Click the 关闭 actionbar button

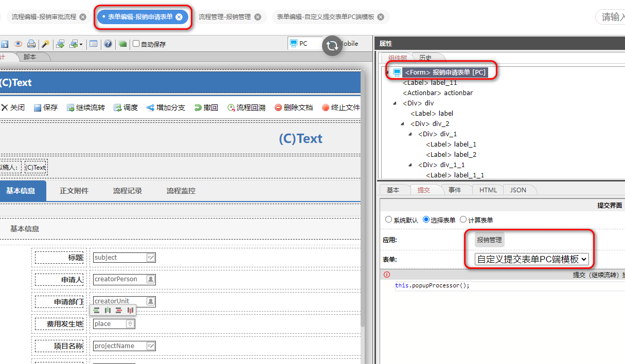tap(13, 107)
